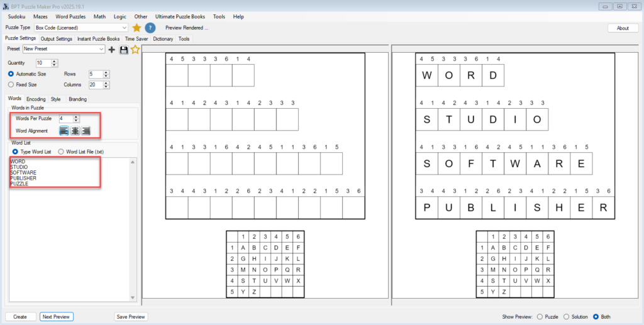Image resolution: width=644 pixels, height=325 pixels.
Task: Save the preset using the floppy disk icon
Action: [123, 50]
